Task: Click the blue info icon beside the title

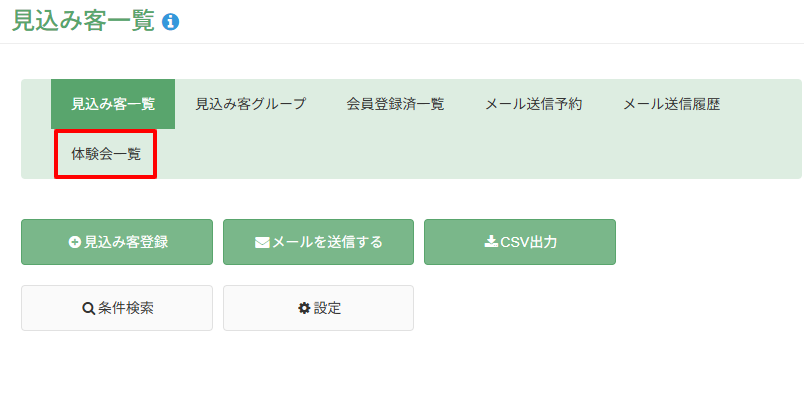Action: [x=170, y=22]
